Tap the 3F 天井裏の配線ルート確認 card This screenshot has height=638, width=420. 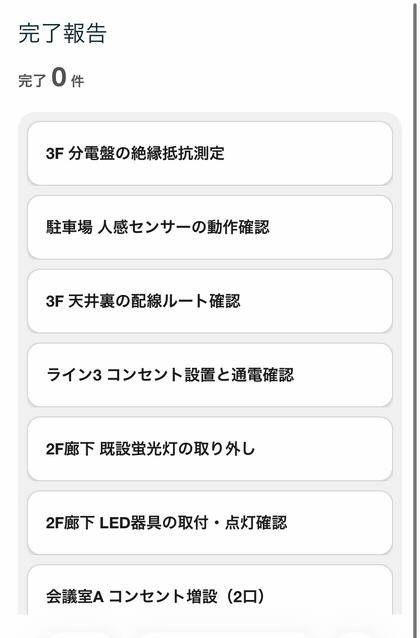(x=210, y=301)
